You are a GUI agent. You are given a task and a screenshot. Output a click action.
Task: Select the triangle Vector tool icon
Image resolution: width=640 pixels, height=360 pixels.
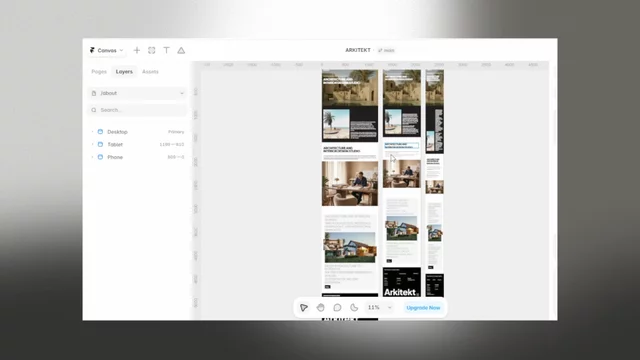point(181,50)
